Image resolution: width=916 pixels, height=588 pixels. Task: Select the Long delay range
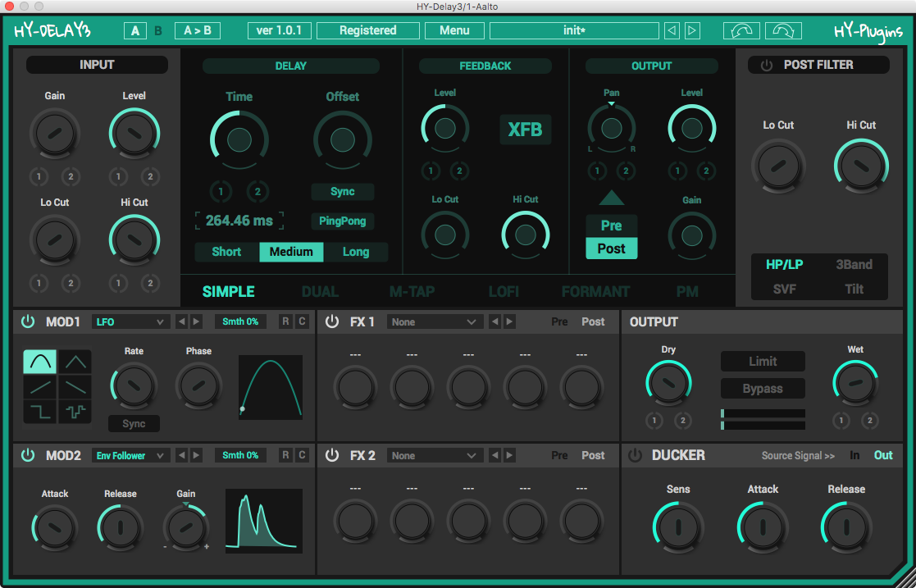tap(356, 252)
